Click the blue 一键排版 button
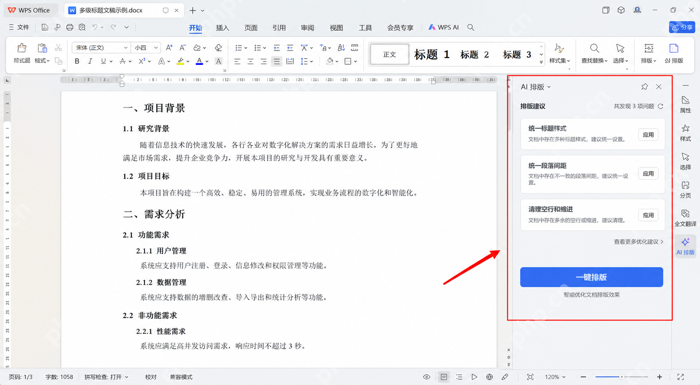 point(591,277)
